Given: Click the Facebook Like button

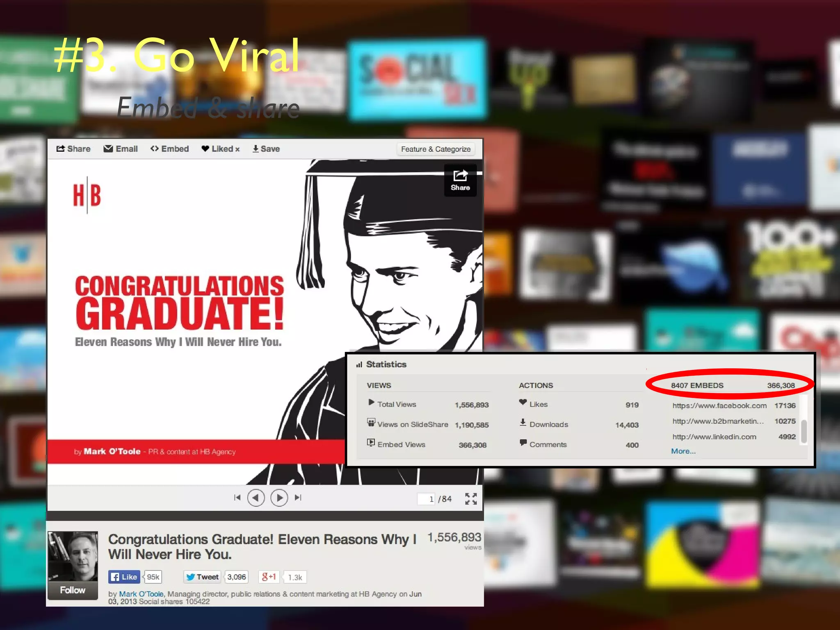Looking at the screenshot, I should click(124, 577).
